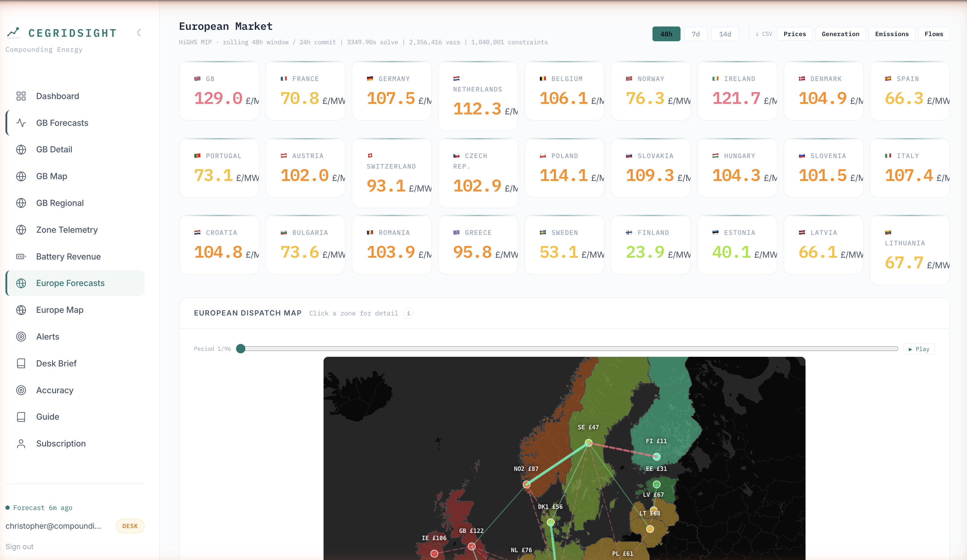Screen dimensions: 967x560
Task: Click GB Map globe icon
Action: 21,176
